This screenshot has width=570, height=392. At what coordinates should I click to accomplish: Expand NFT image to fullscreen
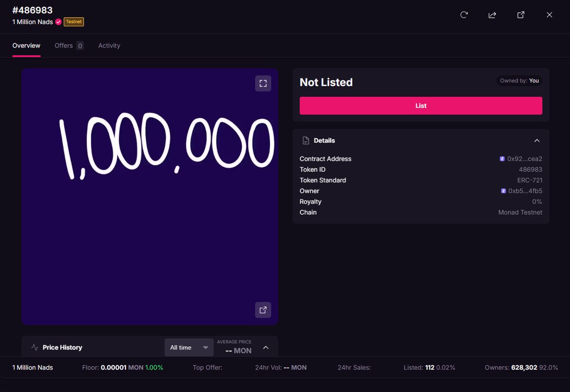pos(263,84)
